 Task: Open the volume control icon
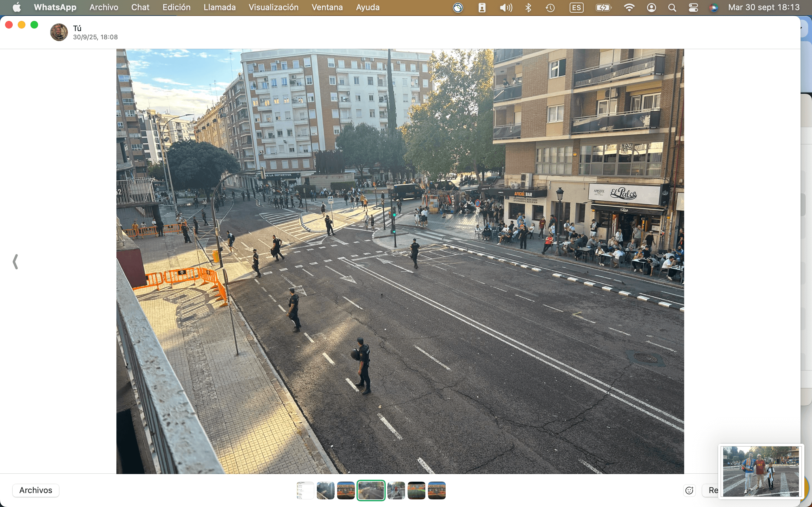click(x=506, y=7)
